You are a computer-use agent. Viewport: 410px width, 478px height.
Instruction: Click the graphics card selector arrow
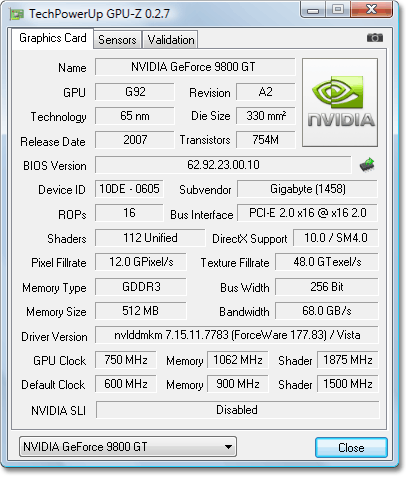[228, 447]
